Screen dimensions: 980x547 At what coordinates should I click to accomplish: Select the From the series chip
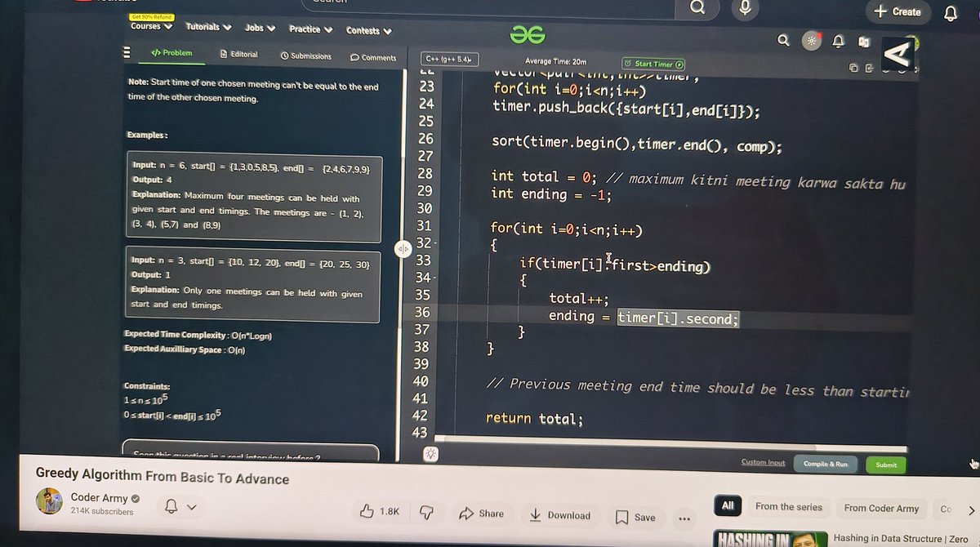[x=789, y=507]
